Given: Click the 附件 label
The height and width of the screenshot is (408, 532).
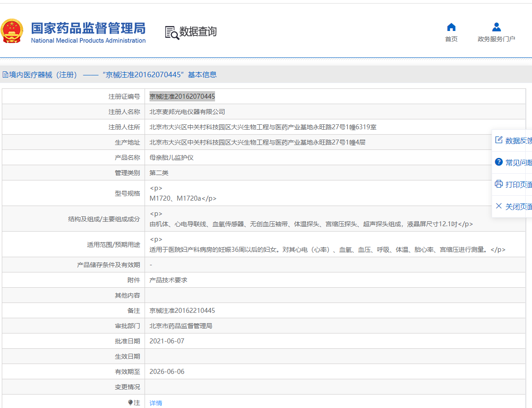Looking at the screenshot, I should tap(134, 280).
